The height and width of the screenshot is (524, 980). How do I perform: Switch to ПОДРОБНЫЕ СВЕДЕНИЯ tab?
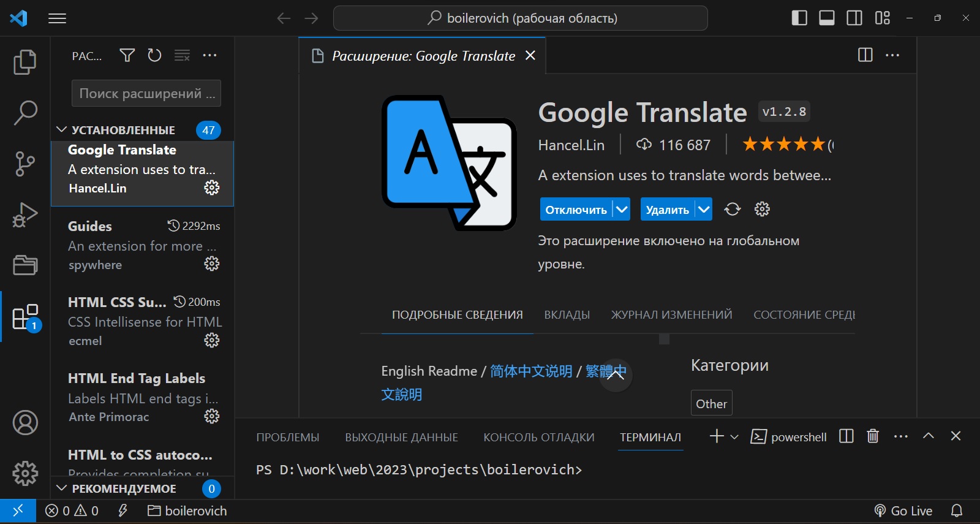(x=458, y=314)
